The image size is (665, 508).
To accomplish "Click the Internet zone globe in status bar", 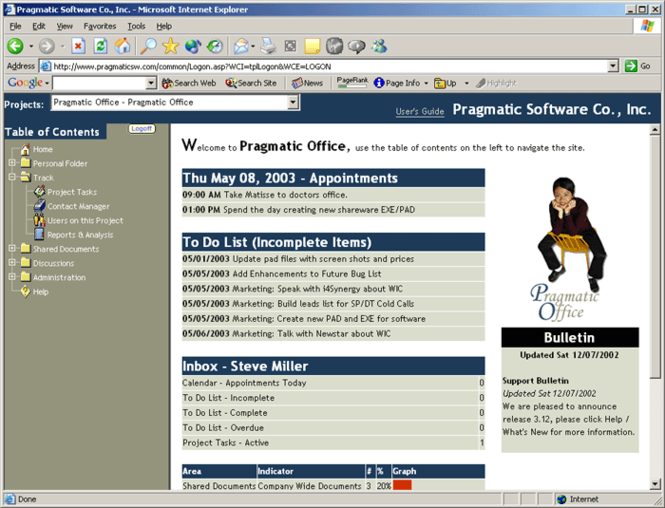I will pos(562,499).
